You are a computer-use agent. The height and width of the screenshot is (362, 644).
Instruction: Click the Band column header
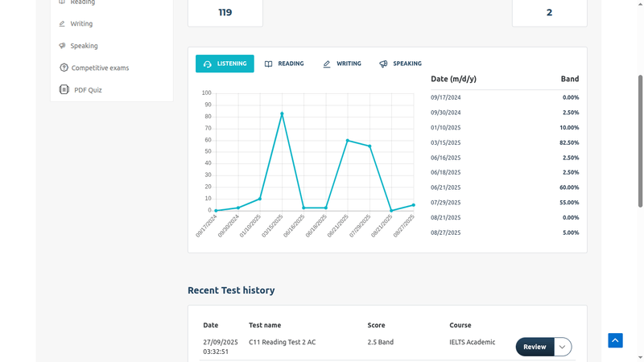coord(570,79)
